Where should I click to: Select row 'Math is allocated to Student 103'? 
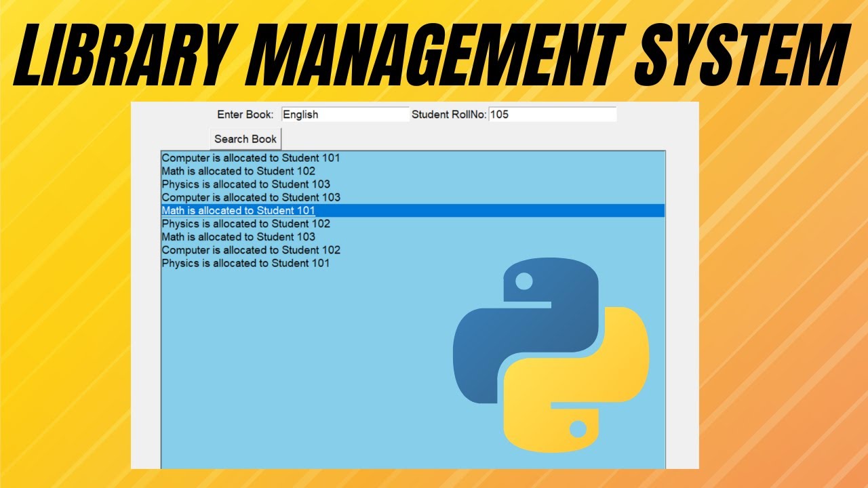point(413,237)
